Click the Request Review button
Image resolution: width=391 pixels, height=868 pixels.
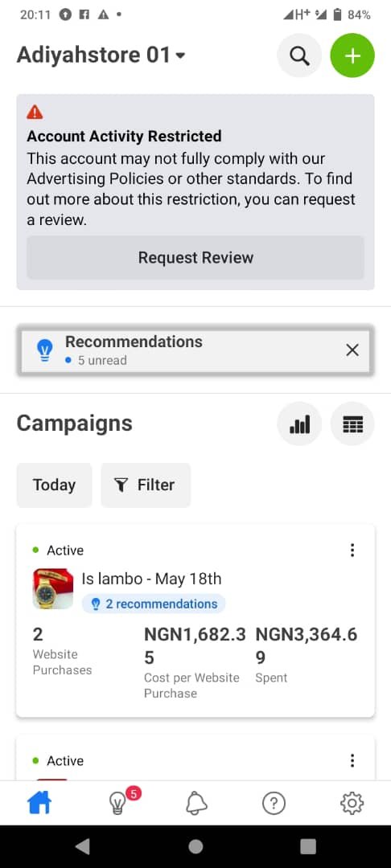pyautogui.click(x=195, y=257)
